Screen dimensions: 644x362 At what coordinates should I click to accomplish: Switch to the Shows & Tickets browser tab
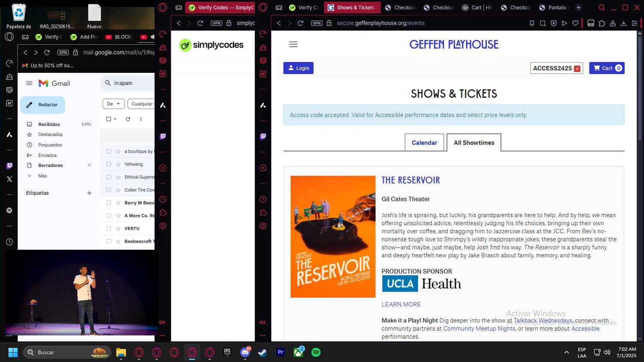click(x=352, y=7)
